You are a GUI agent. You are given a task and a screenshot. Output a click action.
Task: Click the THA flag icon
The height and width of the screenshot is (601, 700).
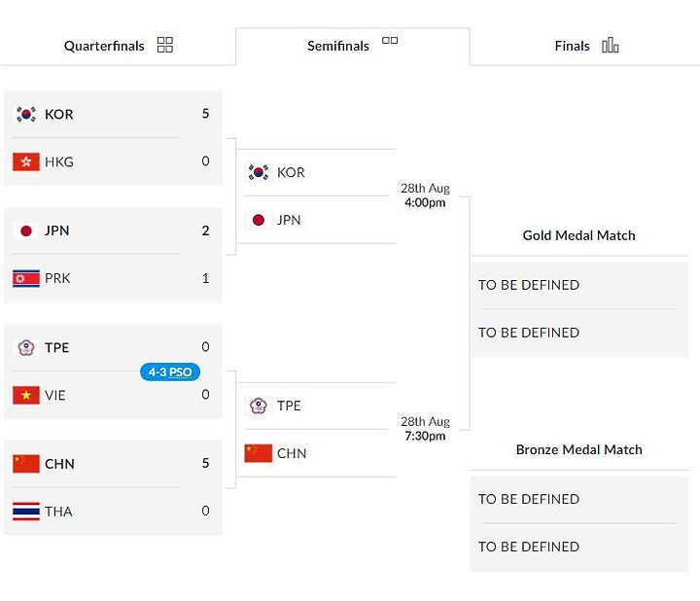click(x=26, y=512)
